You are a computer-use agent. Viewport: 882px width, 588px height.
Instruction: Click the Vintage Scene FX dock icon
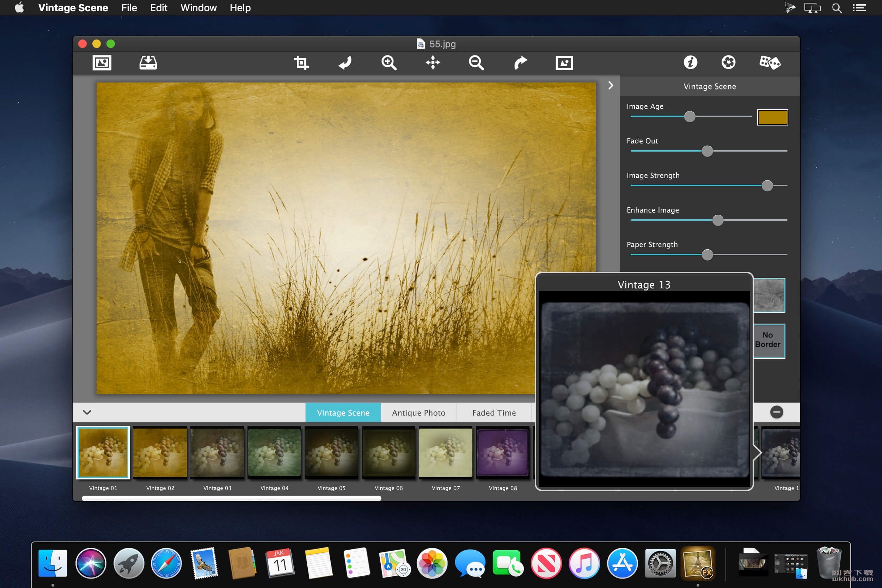[698, 563]
